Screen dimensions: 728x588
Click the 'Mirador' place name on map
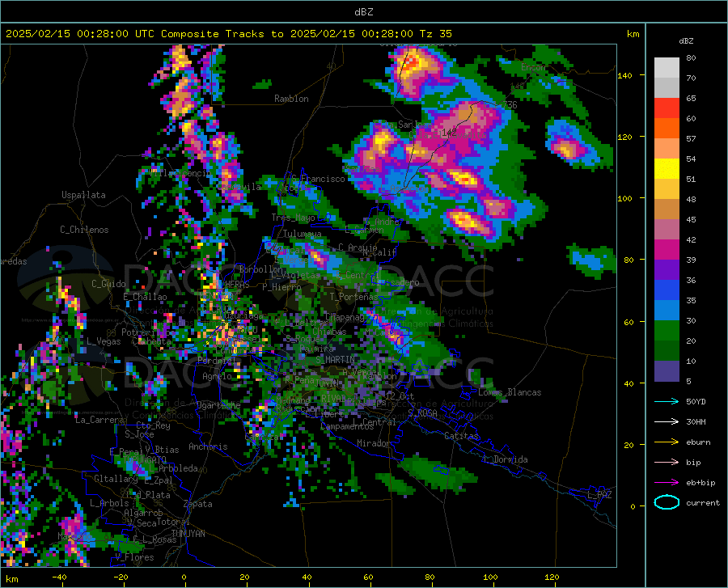[374, 443]
